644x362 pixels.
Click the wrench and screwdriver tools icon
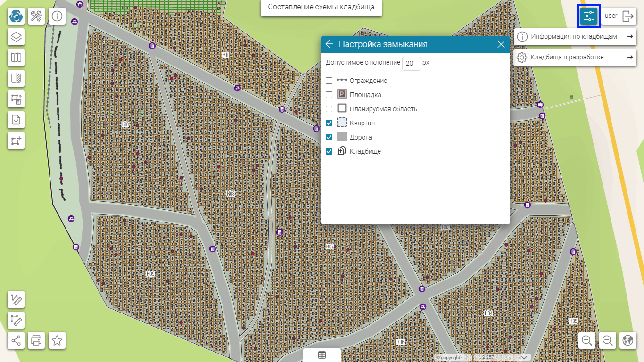point(36,16)
